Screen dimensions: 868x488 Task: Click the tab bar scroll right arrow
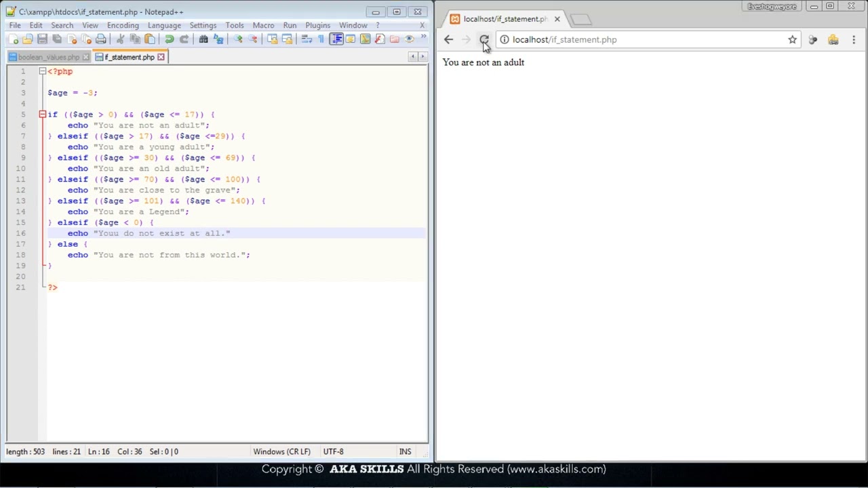422,57
